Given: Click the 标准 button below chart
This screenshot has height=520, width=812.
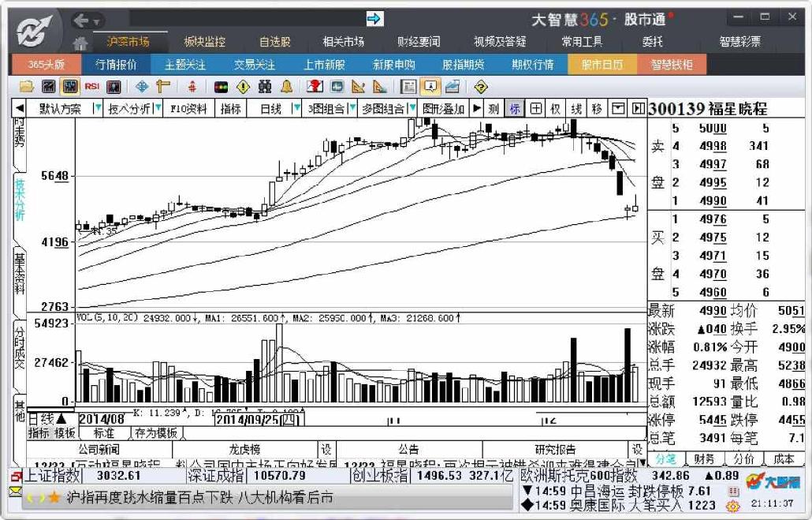Looking at the screenshot, I should (103, 433).
